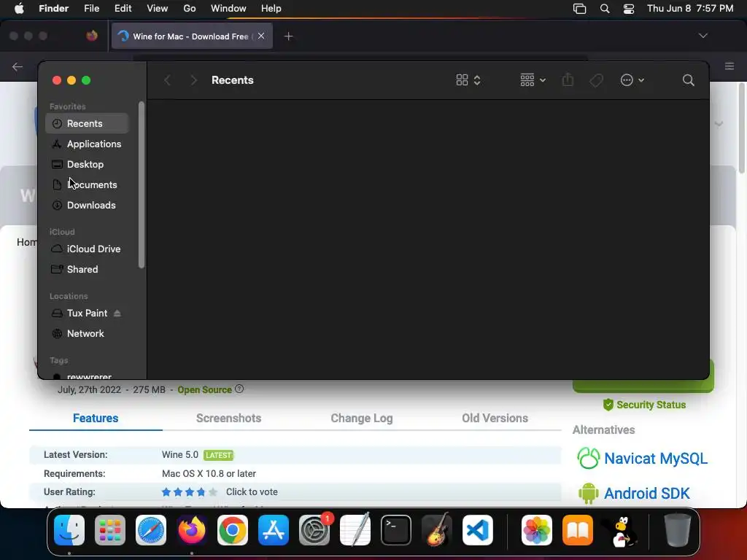This screenshot has height=560, width=747.
Task: Open Downloads in the Finder sidebar
Action: 87,205
